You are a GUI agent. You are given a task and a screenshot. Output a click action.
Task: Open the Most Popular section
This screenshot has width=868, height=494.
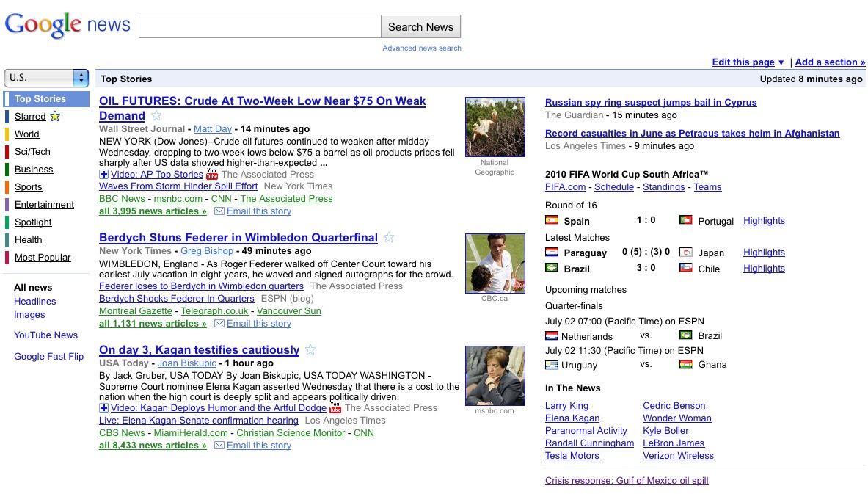43,258
